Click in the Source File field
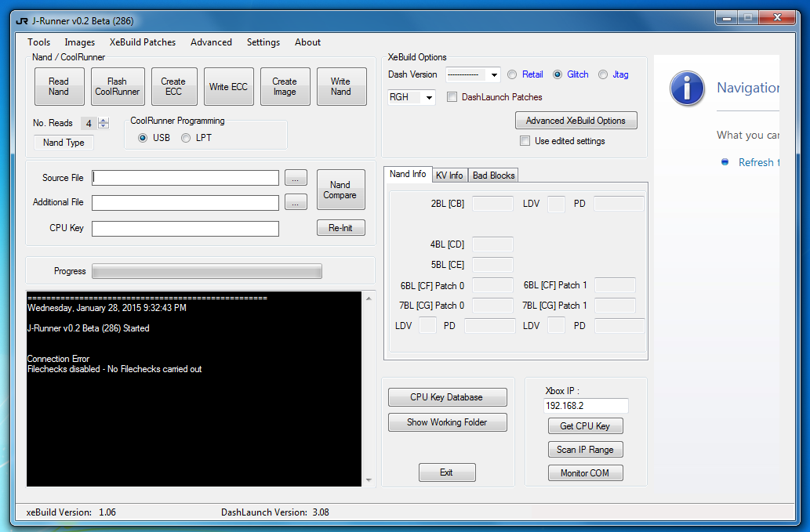The width and height of the screenshot is (810, 532). (186, 178)
